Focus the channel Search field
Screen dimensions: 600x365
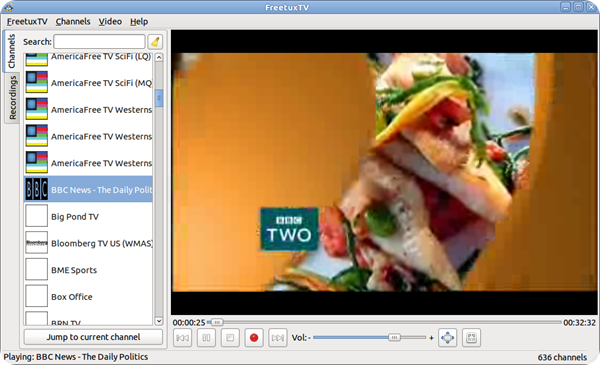click(x=99, y=42)
